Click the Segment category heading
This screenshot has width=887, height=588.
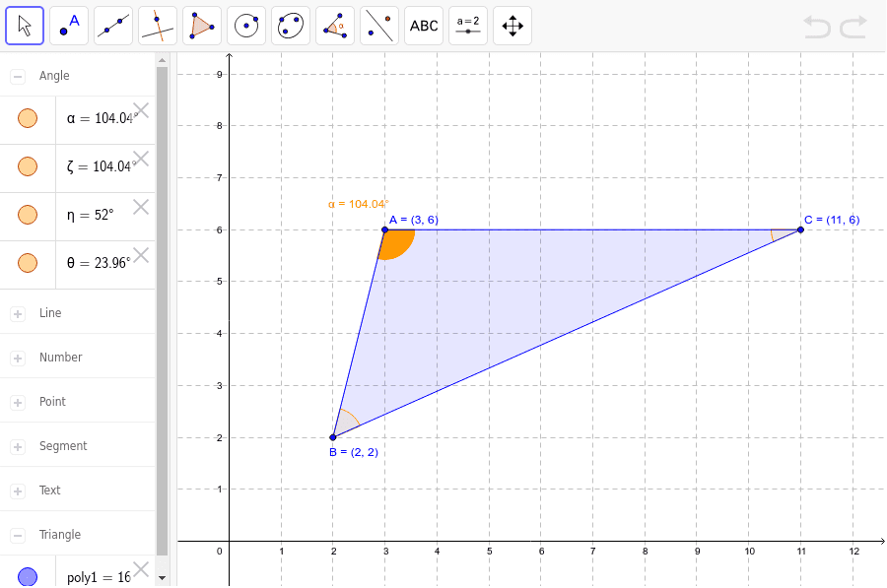(x=63, y=446)
